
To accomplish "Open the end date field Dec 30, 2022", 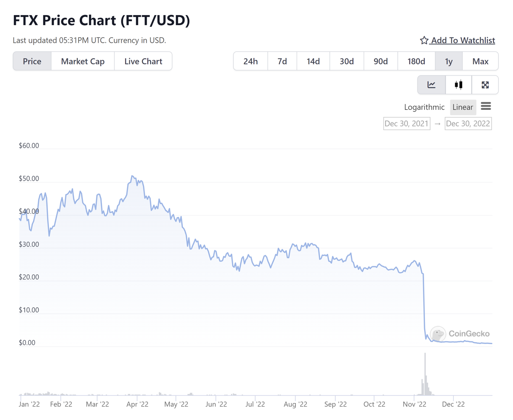I will 468,124.
